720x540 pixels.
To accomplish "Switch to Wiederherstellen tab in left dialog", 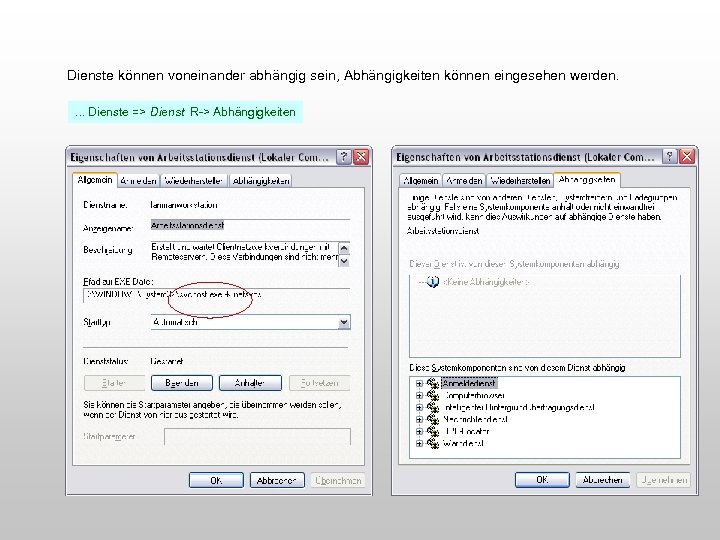I will tap(194, 181).
